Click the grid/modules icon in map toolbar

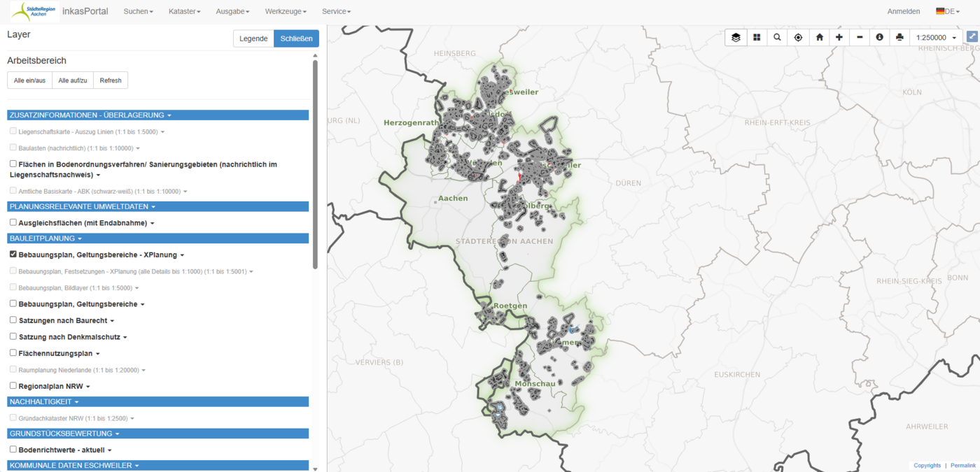[757, 36]
